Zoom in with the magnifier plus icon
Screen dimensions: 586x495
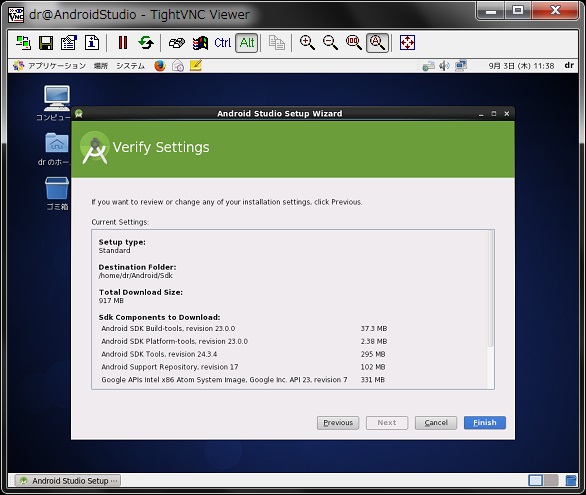307,43
